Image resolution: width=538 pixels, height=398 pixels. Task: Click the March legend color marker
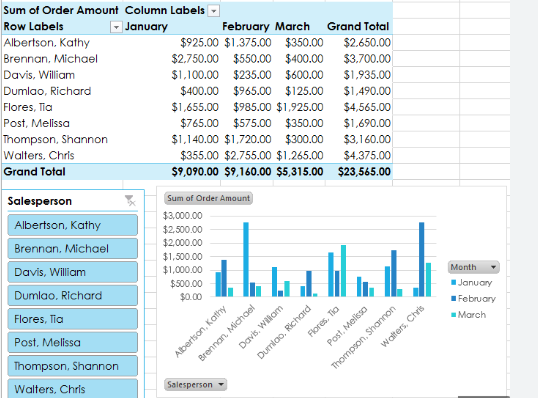454,315
